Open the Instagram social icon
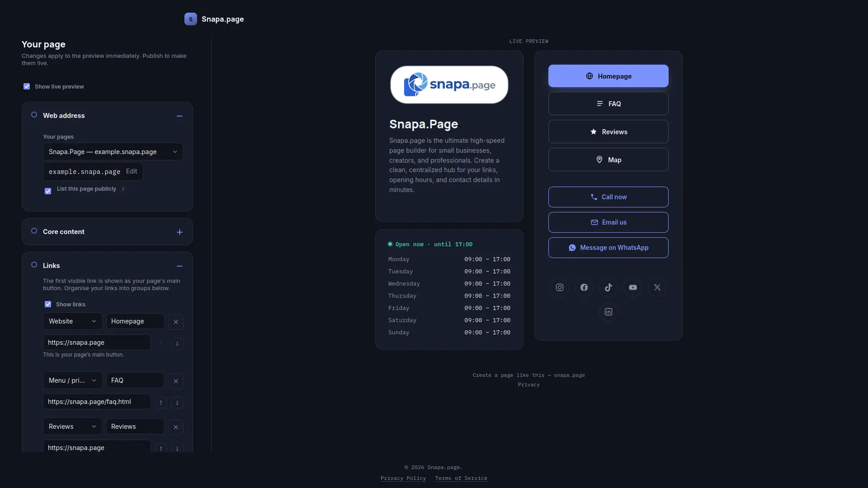The width and height of the screenshot is (868, 488). 560,287
